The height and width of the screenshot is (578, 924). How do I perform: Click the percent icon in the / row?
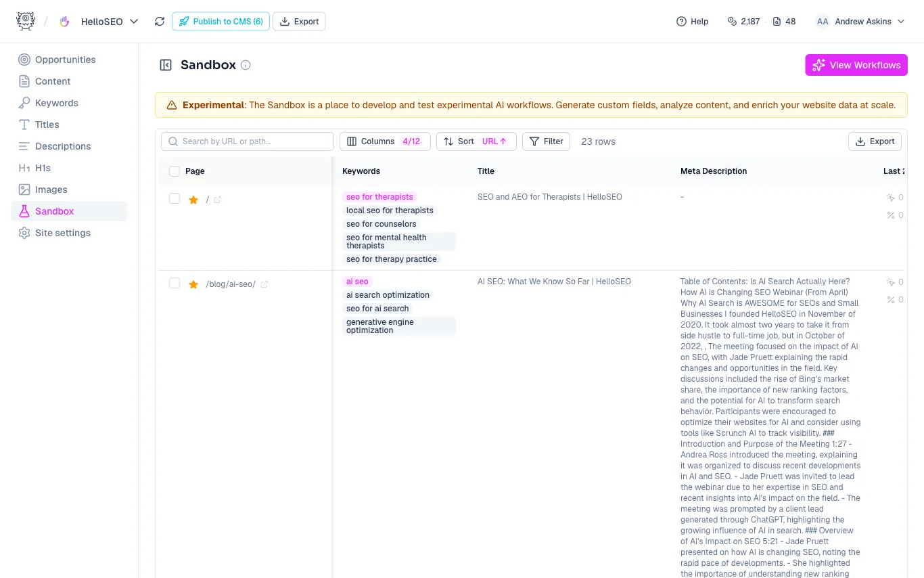pyautogui.click(x=891, y=215)
